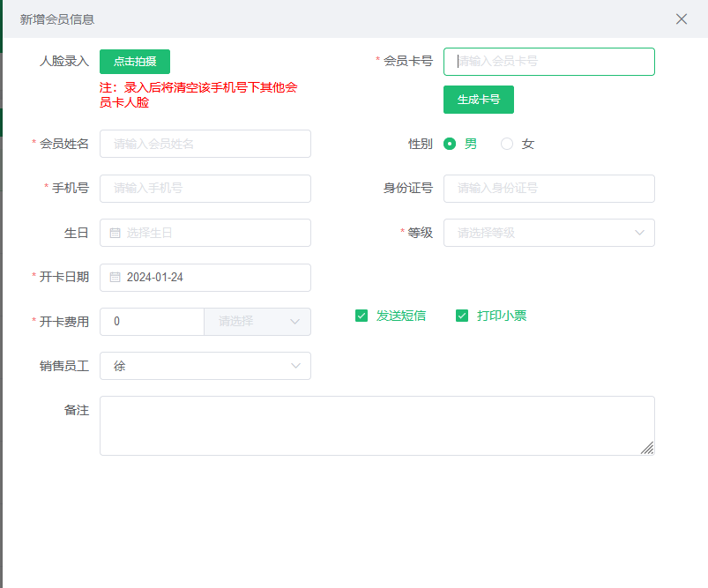Click the 会员卡号 input field

click(548, 61)
